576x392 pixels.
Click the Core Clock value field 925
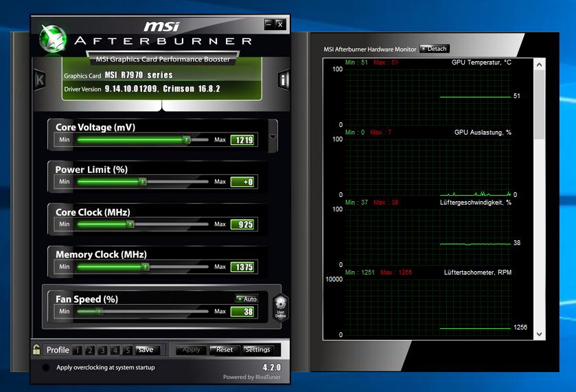click(242, 224)
